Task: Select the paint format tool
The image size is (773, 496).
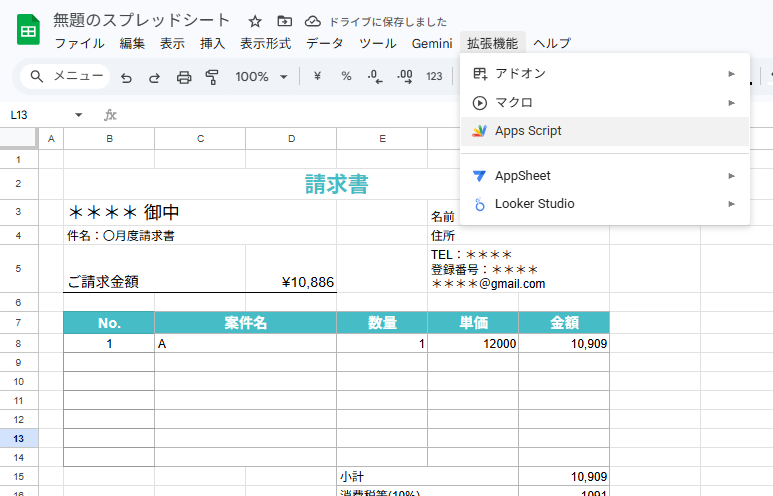Action: [x=212, y=77]
